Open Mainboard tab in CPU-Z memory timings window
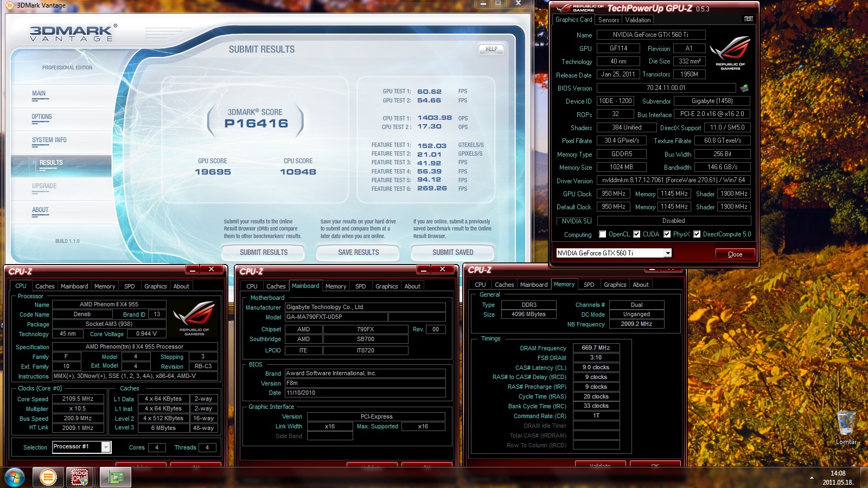Image resolution: width=868 pixels, height=488 pixels. tap(534, 285)
